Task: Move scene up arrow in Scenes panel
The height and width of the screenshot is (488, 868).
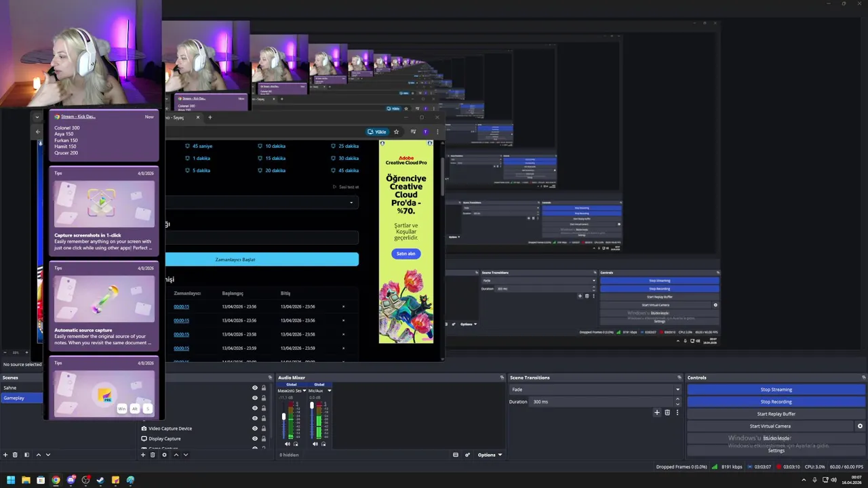Action: [38, 455]
